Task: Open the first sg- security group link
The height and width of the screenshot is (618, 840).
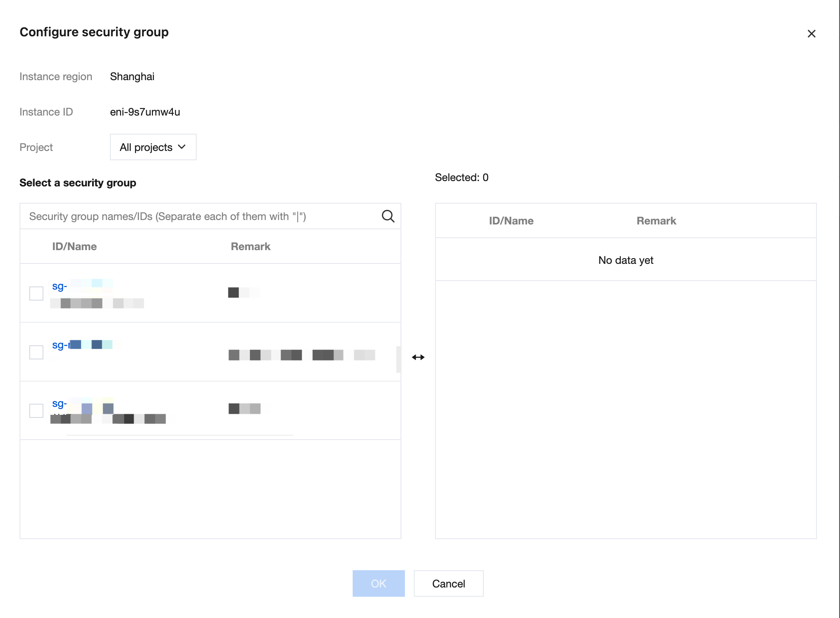Action: (x=60, y=286)
